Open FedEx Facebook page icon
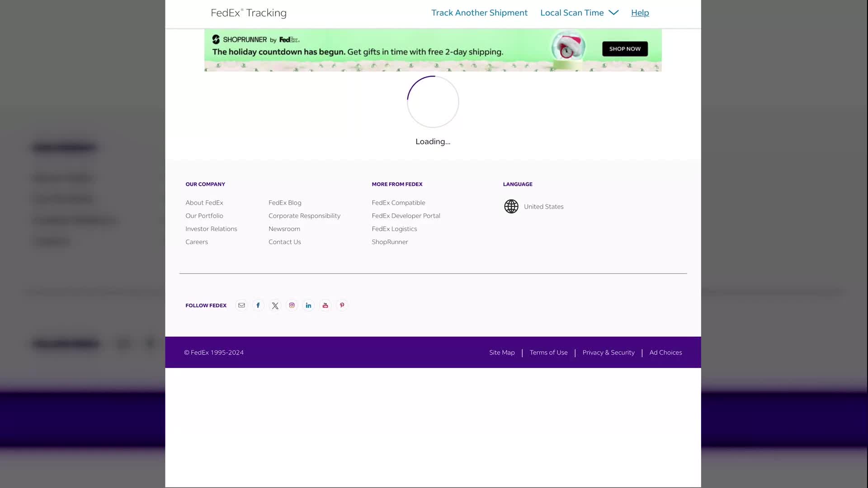Viewport: 868px width, 488px height. (x=258, y=305)
